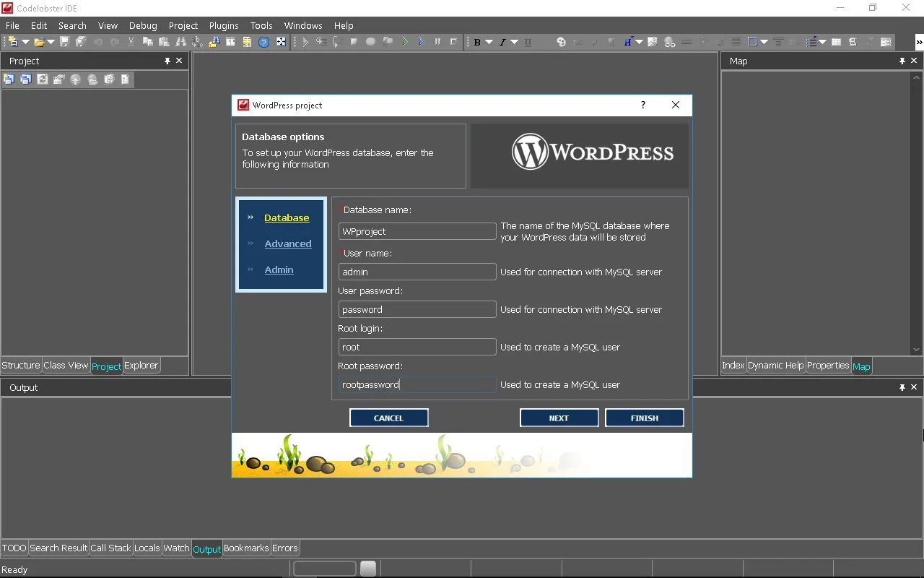Screen dimensions: 924x578
Task: Click the Insert hyperlink chain icon
Action: [670, 42]
